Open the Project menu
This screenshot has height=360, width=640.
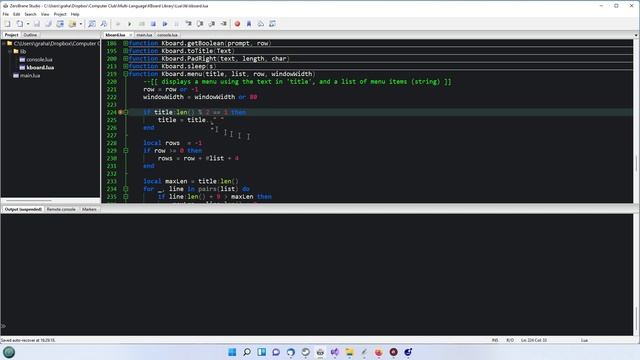tap(60, 14)
